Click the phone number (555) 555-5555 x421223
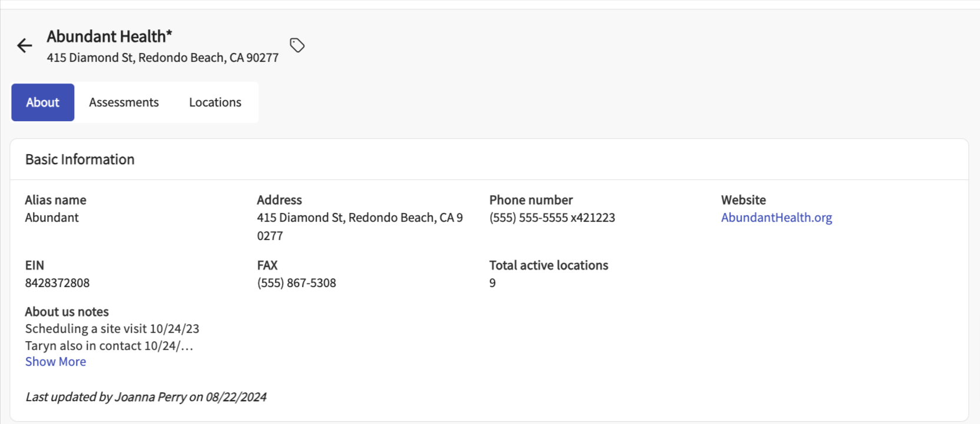The image size is (980, 424). pos(552,218)
